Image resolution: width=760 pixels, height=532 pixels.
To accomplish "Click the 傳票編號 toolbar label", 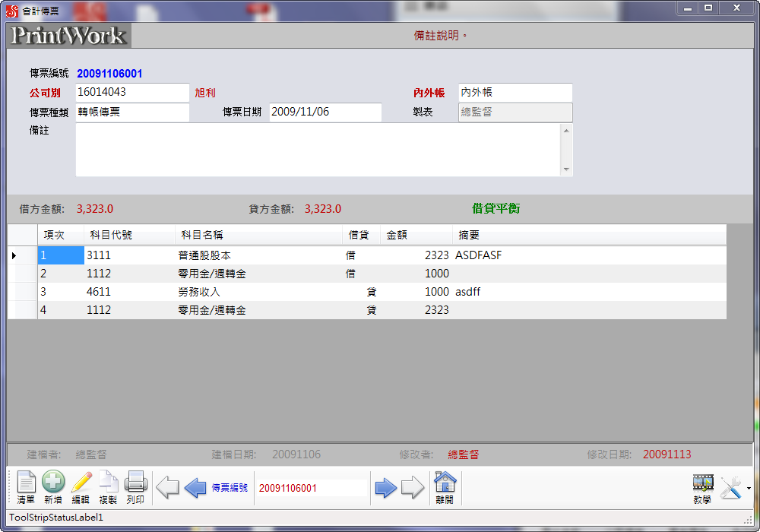I will pyautogui.click(x=230, y=488).
